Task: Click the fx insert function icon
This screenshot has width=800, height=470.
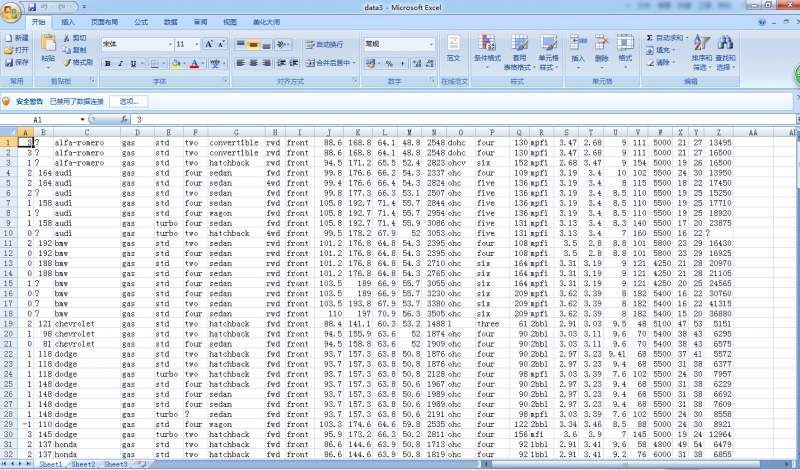Action: point(124,119)
